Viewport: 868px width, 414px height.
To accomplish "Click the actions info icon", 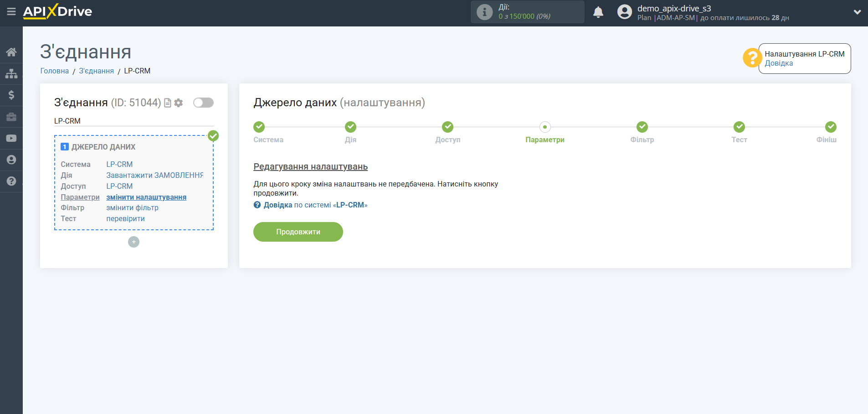I will coord(484,12).
